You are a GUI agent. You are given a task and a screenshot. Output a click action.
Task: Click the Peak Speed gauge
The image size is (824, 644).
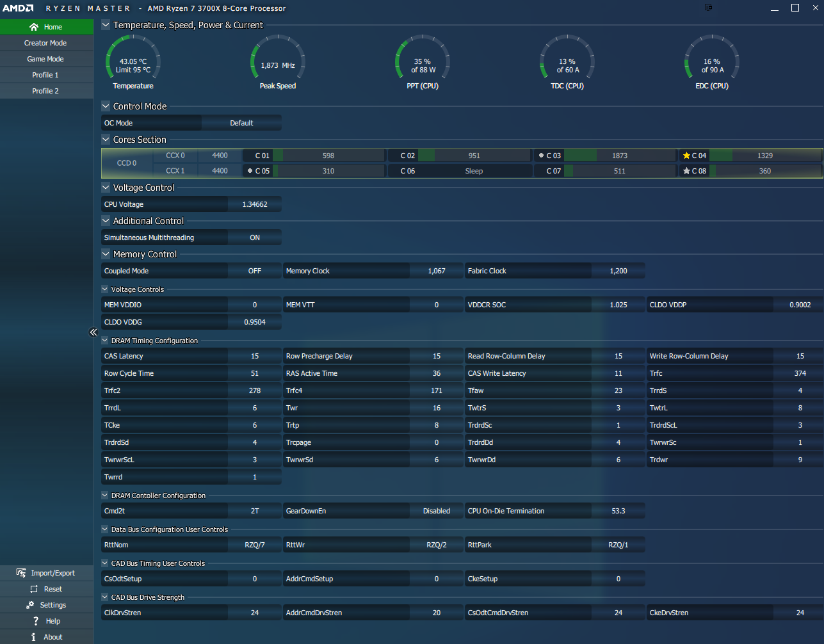pos(278,63)
